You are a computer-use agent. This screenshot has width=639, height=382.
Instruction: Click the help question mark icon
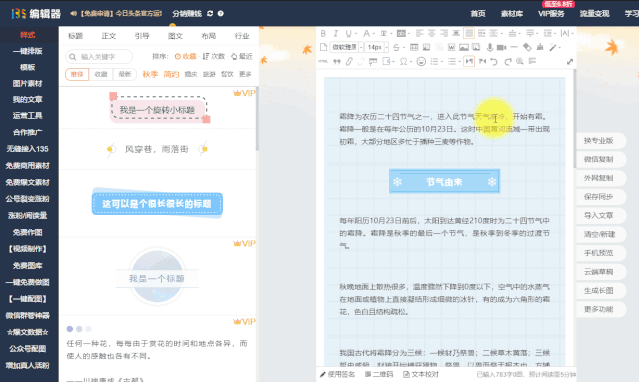[x=220, y=13]
